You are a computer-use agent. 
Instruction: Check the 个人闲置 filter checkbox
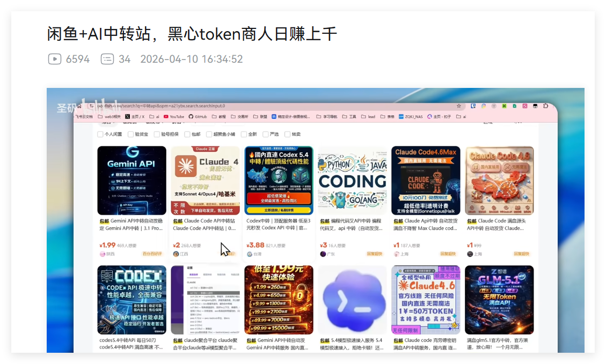point(100,135)
